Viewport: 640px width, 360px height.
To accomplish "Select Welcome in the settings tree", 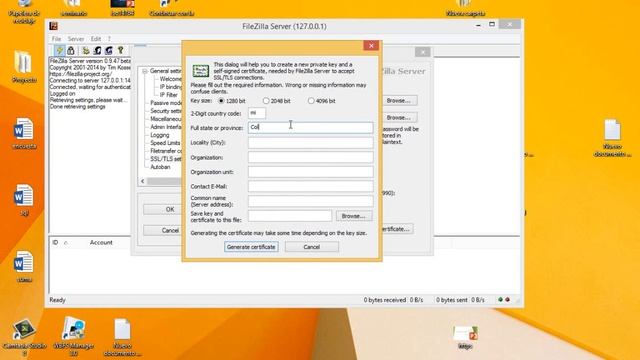I will coord(171,79).
